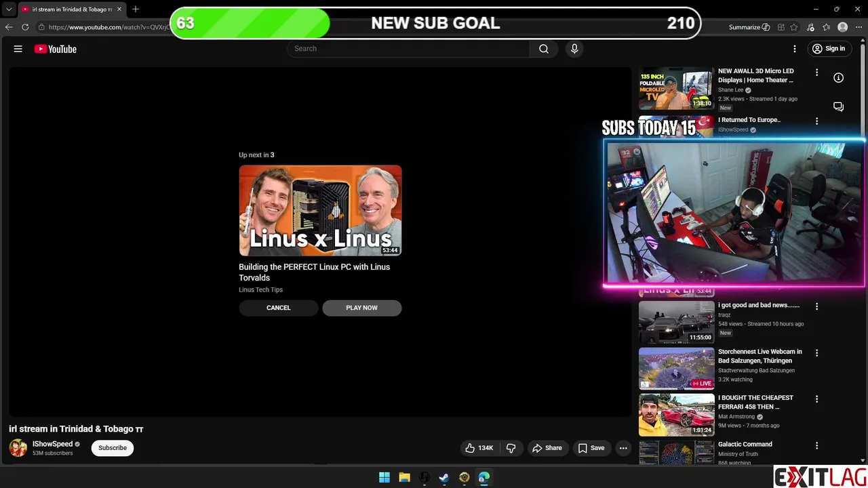Save video to a playlist

coord(591,448)
